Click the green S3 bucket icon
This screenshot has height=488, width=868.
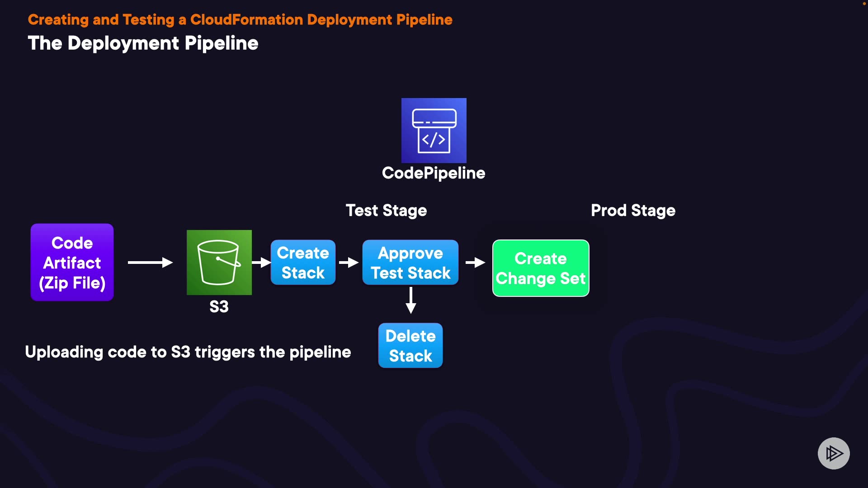point(219,263)
